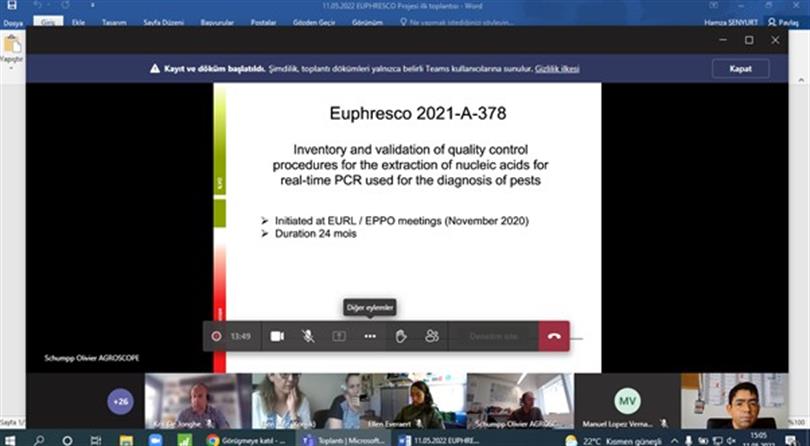
Task: Toggle the camera in meeting toolbar
Action: pyautogui.click(x=277, y=336)
